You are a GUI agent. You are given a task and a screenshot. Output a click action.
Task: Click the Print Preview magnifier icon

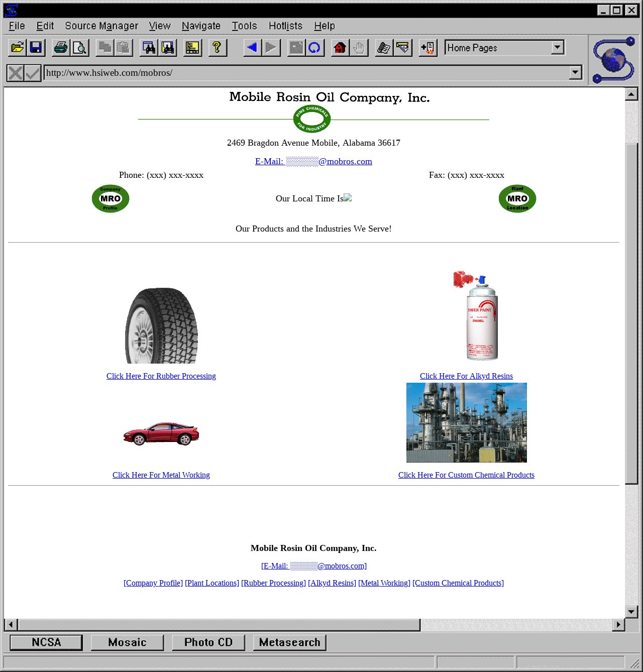click(79, 48)
